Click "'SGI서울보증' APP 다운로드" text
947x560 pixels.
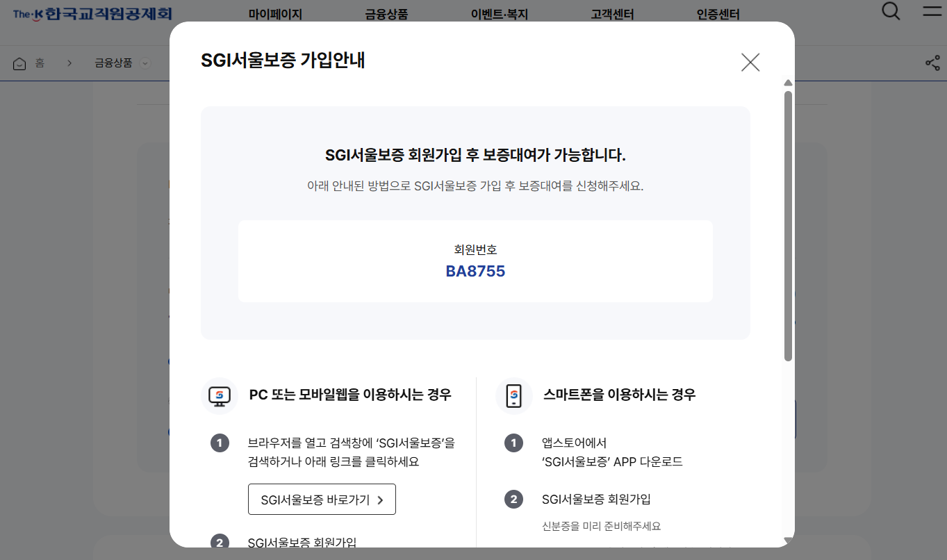[612, 461]
